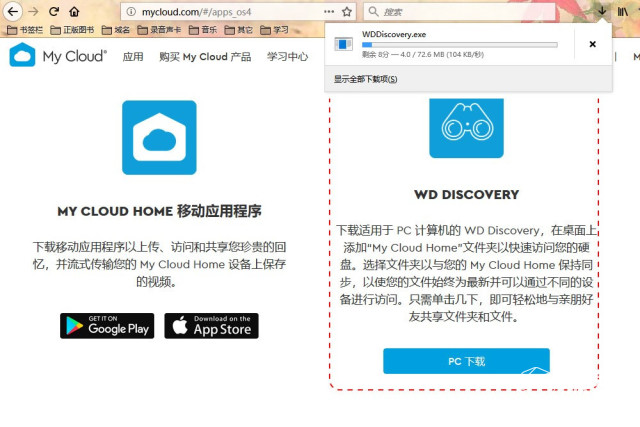Screen dimensions: 640x427
Task: Click the My Cloud logo
Action: pyautogui.click(x=58, y=55)
